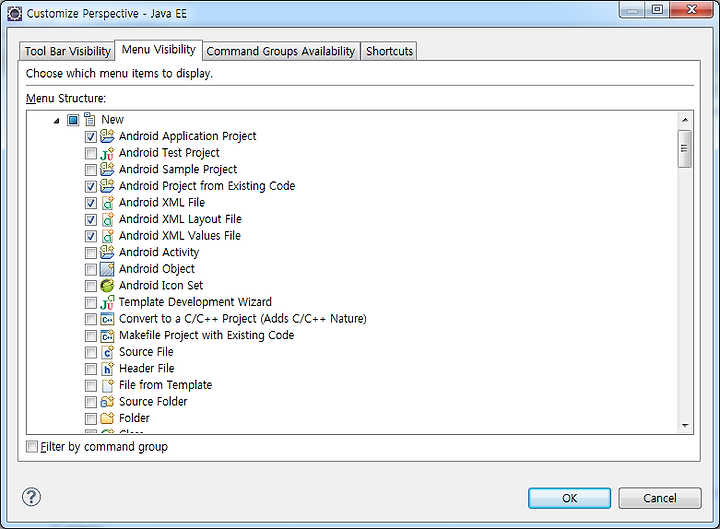Click the Template Development Wizard icon
This screenshot has width=720, height=529.
coord(107,302)
